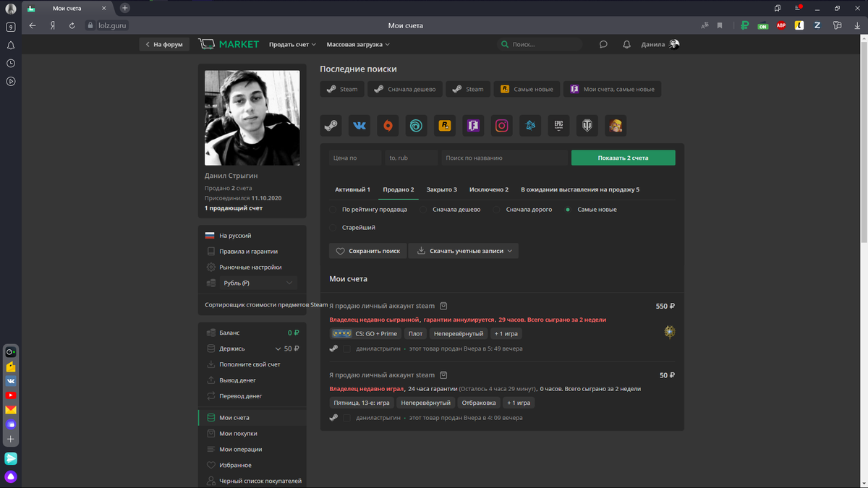This screenshot has width=868, height=488.
Task: Open Alice assistant icon in sidebar
Action: (11, 477)
